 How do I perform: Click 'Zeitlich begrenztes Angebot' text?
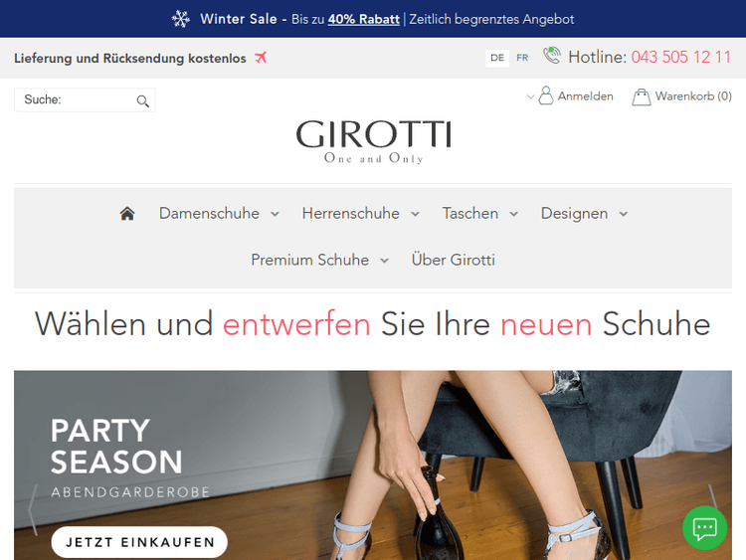(x=491, y=19)
